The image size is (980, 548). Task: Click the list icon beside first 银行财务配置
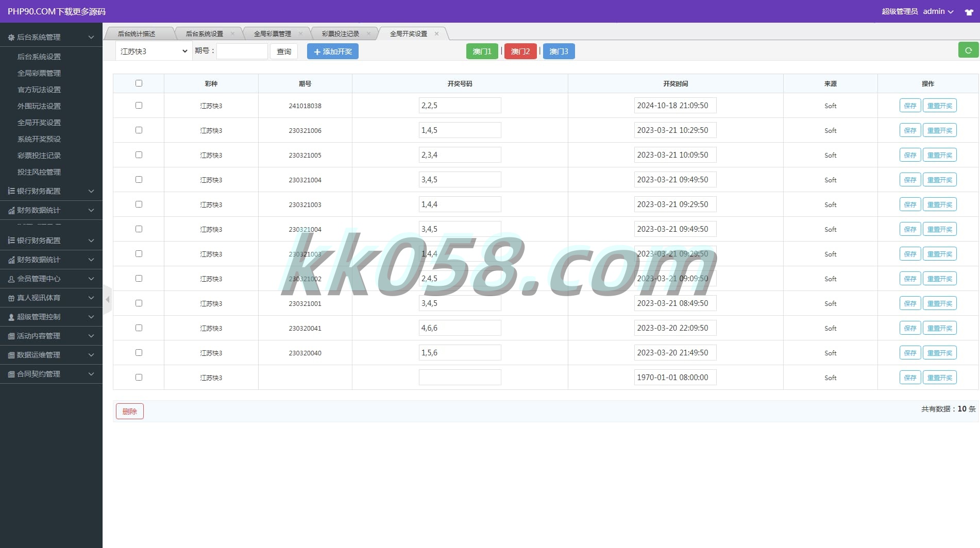(11, 191)
